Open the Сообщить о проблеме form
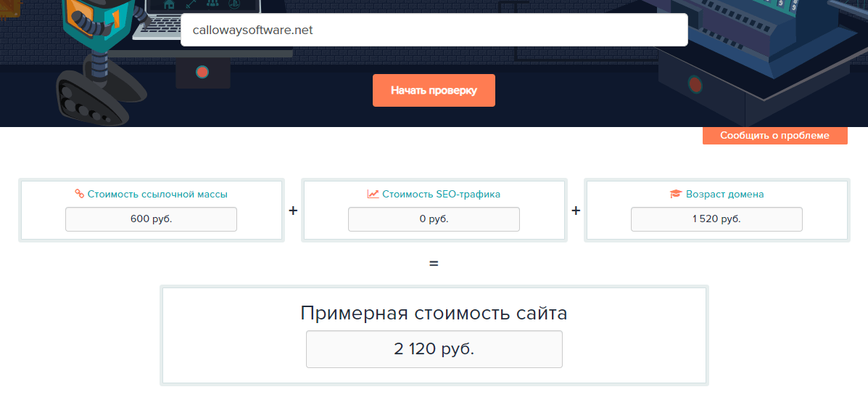The height and width of the screenshot is (416, 868). click(774, 136)
